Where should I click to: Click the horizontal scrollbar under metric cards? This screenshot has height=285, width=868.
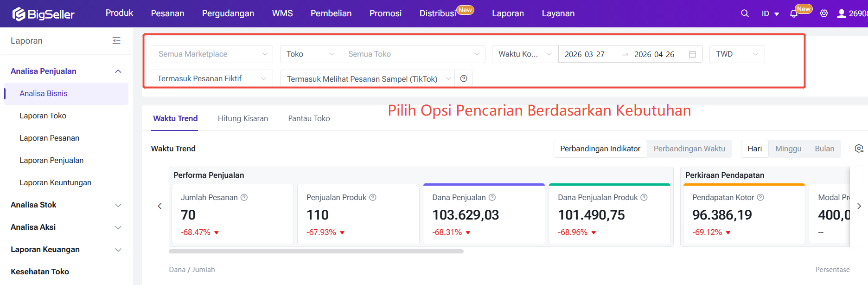[316, 251]
